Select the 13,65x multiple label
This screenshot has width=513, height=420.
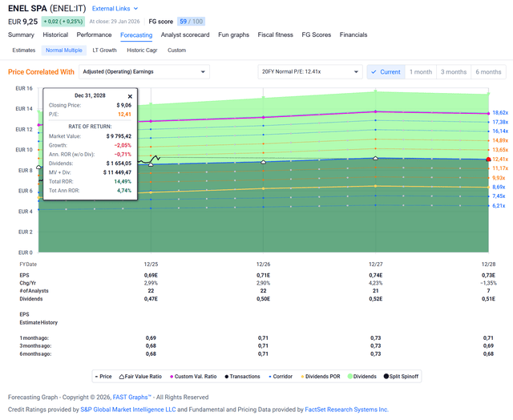(x=500, y=150)
